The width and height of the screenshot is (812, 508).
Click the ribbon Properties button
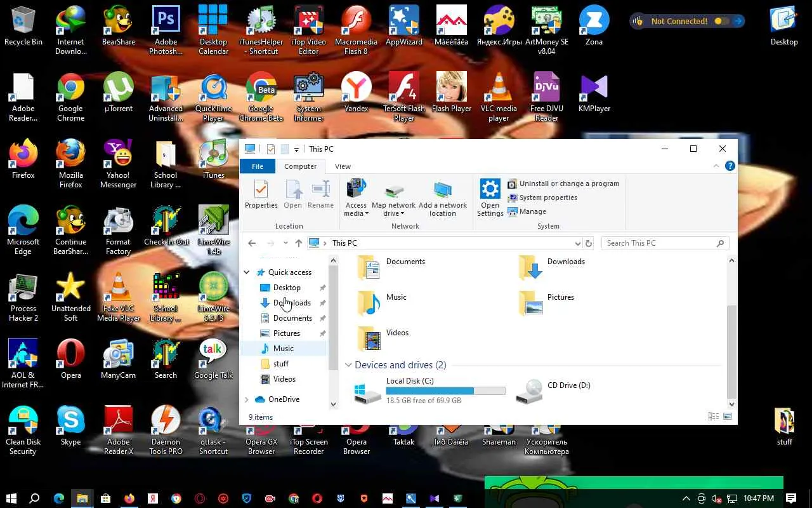click(261, 195)
